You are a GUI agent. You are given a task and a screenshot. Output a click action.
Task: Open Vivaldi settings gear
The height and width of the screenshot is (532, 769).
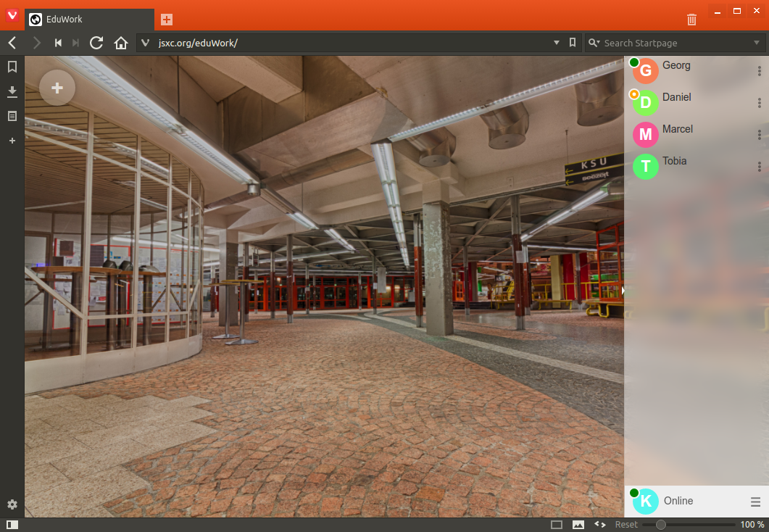click(12, 504)
